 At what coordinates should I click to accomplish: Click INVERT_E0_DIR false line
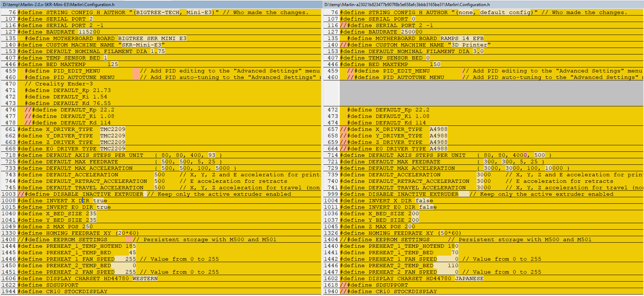(x=483, y=207)
